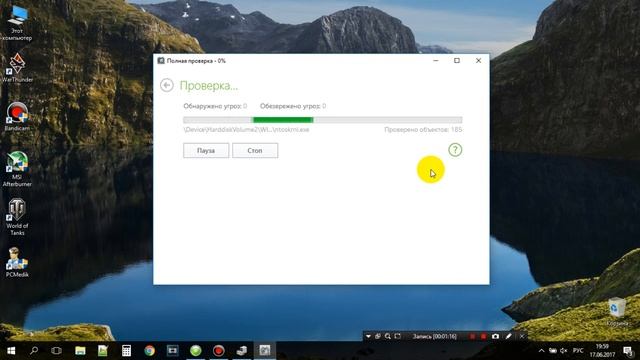The height and width of the screenshot is (360, 640).
Task: Click the recording bar magnifier icon
Action: pos(388,336)
